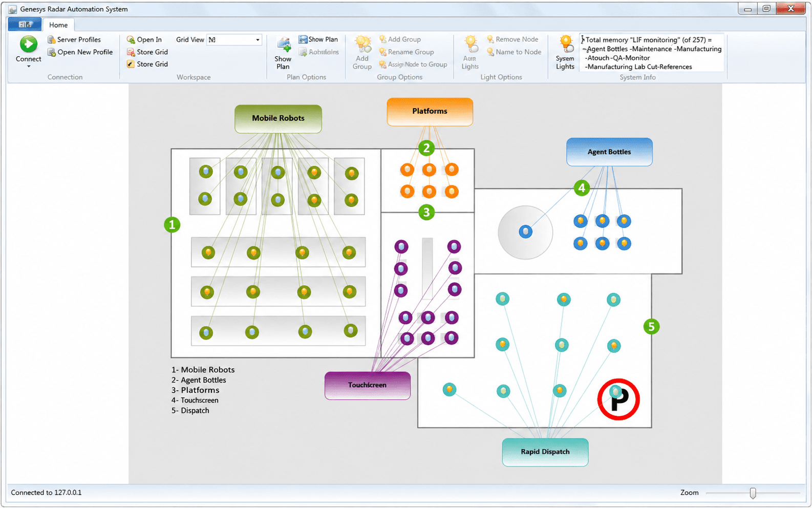This screenshot has height=508, width=812.
Task: Click legend entry 4- Touchscreen
Action: (x=195, y=400)
